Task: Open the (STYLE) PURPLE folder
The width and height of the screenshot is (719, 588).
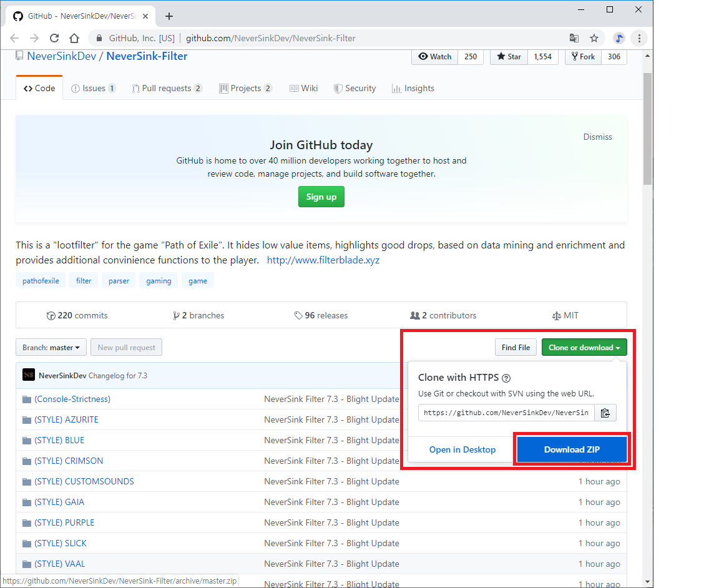Action: 65,523
